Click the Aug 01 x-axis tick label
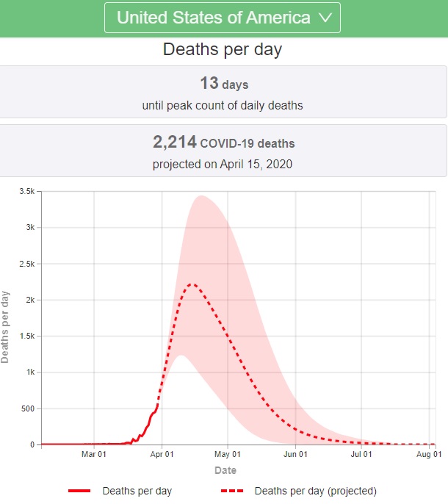The width and height of the screenshot is (448, 504). click(430, 456)
